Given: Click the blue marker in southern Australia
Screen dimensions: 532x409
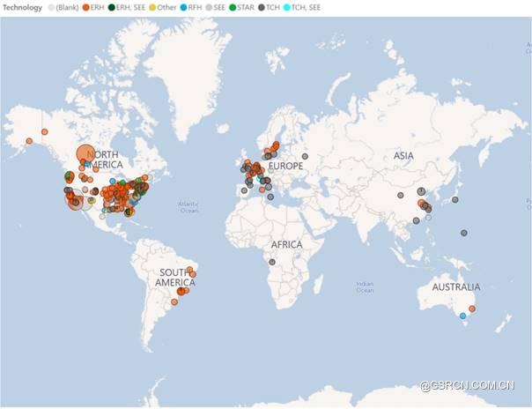Looking at the screenshot, I should click(x=462, y=316).
